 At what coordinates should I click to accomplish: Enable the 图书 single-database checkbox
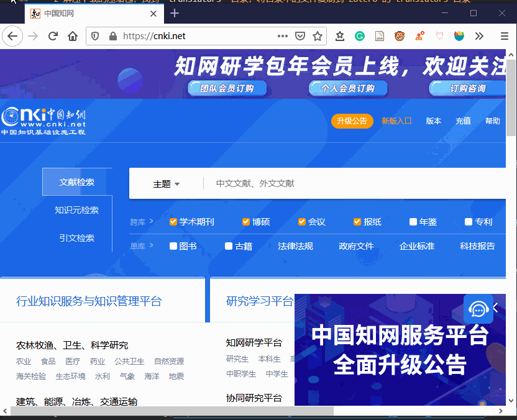173,246
